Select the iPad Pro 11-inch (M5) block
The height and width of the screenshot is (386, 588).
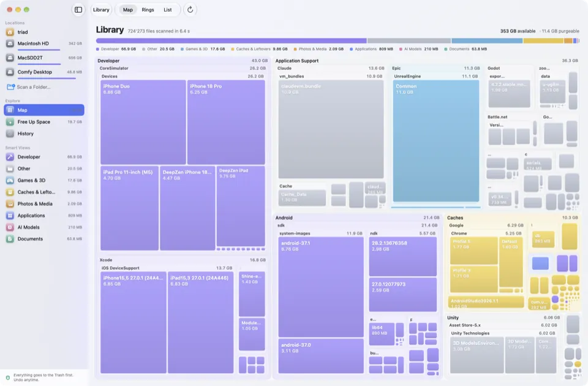coord(129,208)
